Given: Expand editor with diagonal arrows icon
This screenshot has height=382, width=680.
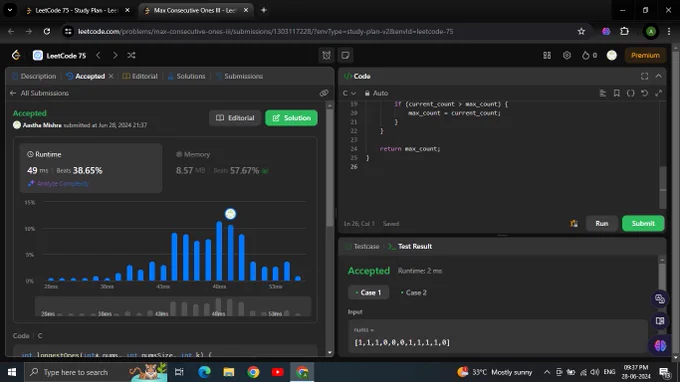Looking at the screenshot, I should click(659, 93).
